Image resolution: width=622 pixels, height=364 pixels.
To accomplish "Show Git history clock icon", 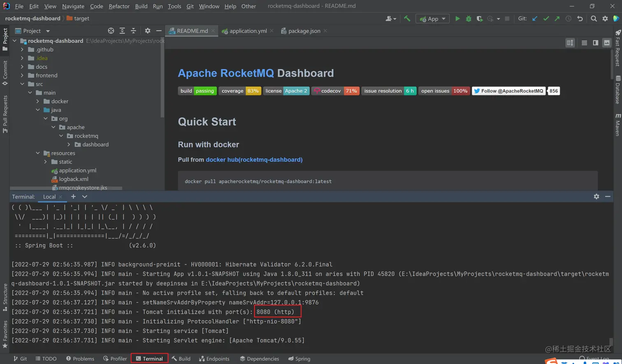I will point(569,19).
